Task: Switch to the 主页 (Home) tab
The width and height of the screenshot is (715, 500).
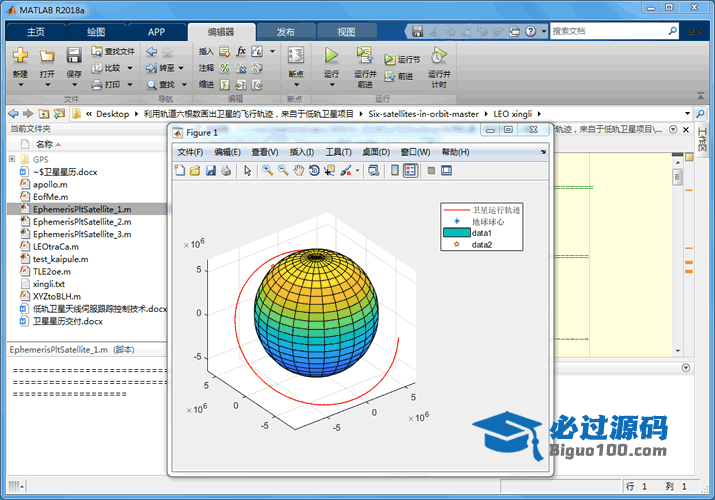Action: tap(36, 32)
